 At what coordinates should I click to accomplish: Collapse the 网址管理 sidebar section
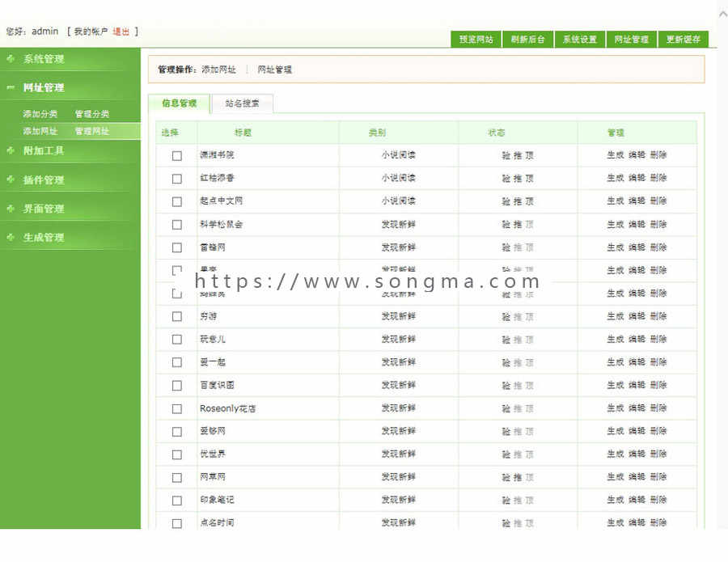point(44,87)
